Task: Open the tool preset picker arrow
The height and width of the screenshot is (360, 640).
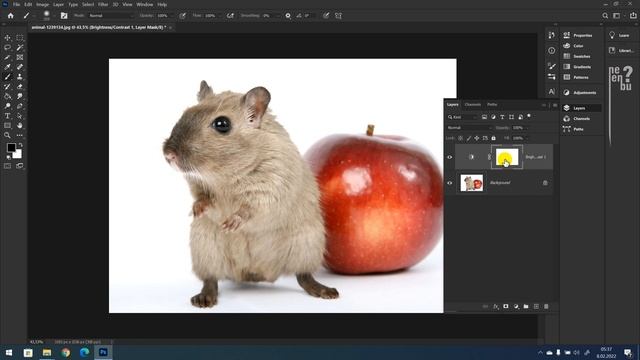Action: pos(34,16)
